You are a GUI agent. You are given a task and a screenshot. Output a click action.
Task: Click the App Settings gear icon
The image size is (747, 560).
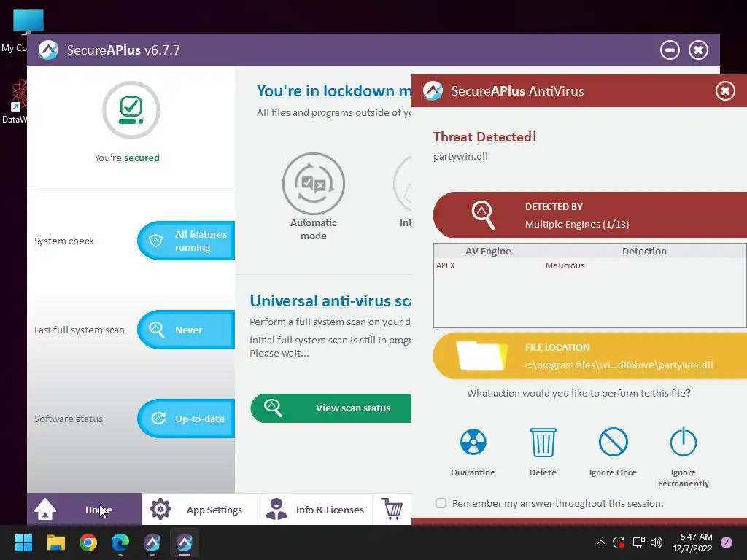point(160,509)
